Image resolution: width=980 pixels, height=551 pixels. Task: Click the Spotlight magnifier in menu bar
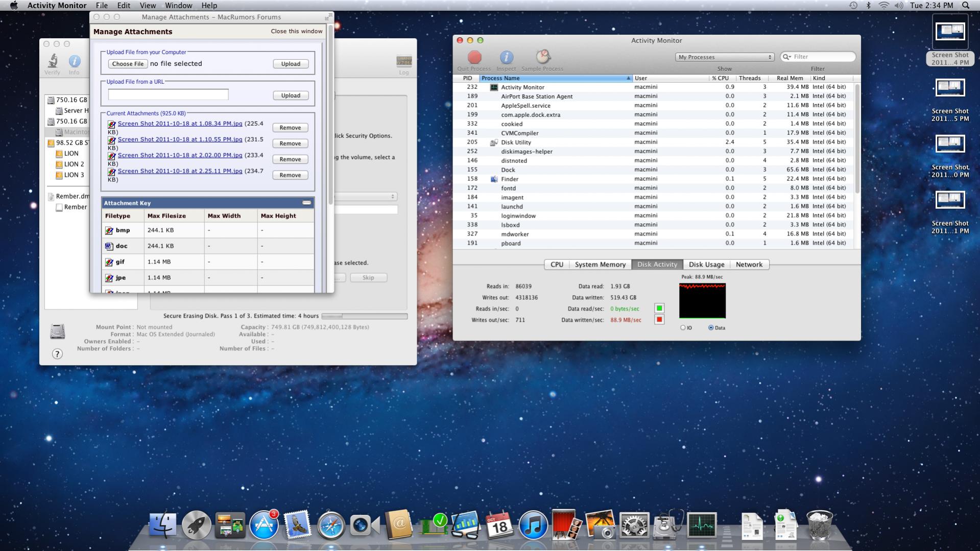(966, 5)
